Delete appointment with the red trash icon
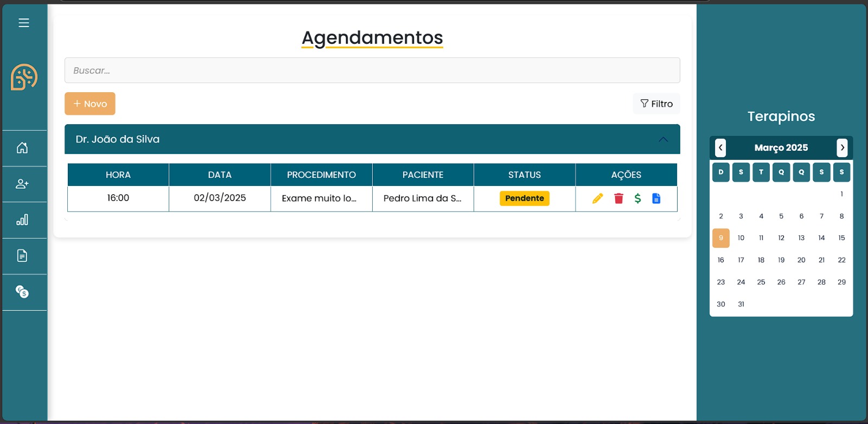The height and width of the screenshot is (424, 868). point(618,198)
